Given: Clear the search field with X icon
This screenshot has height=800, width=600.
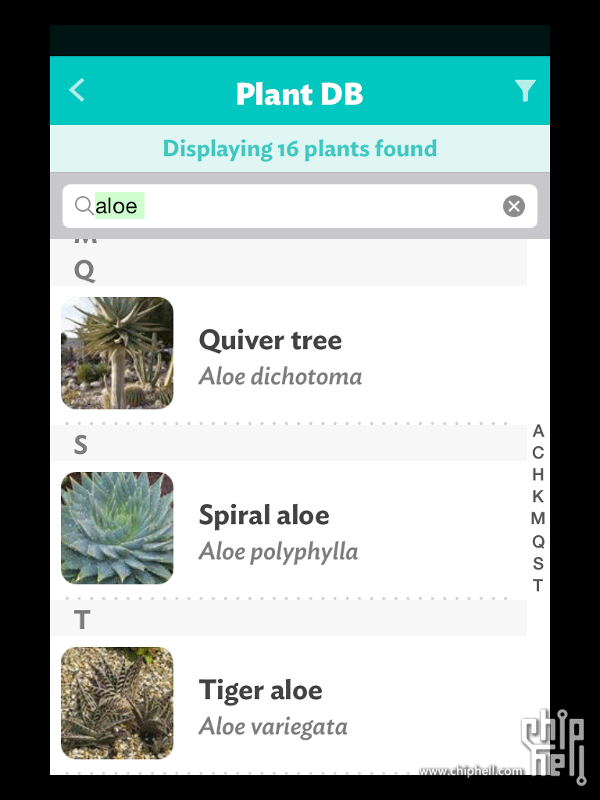Looking at the screenshot, I should tap(514, 206).
